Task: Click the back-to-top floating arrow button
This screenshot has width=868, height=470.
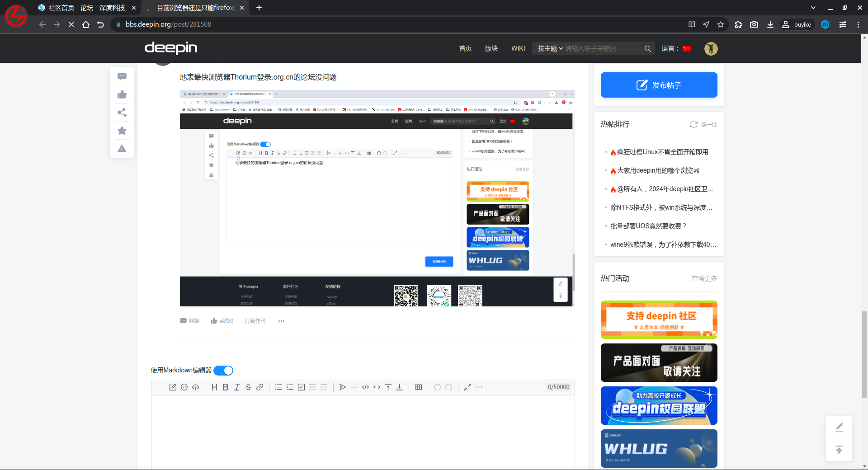Action: click(839, 450)
